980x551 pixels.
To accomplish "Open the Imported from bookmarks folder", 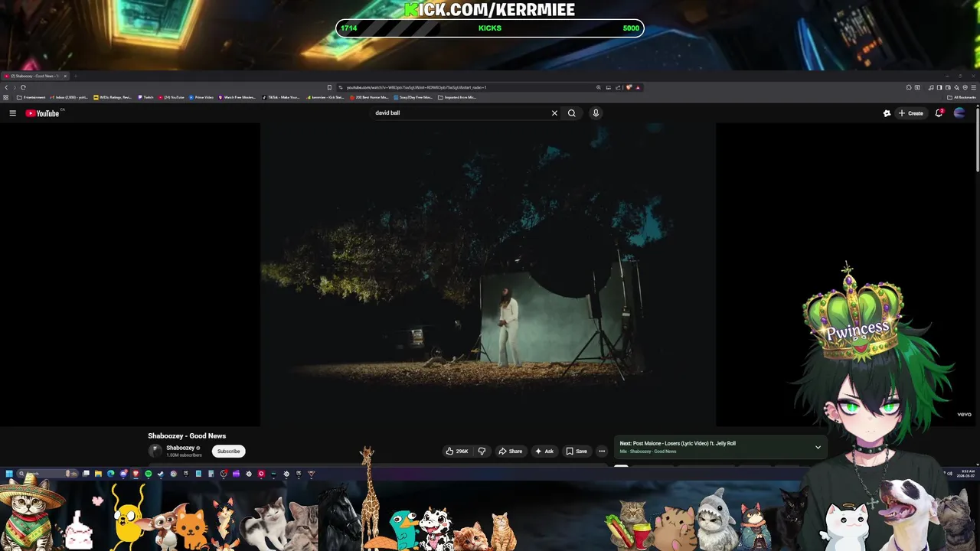I will coord(457,97).
